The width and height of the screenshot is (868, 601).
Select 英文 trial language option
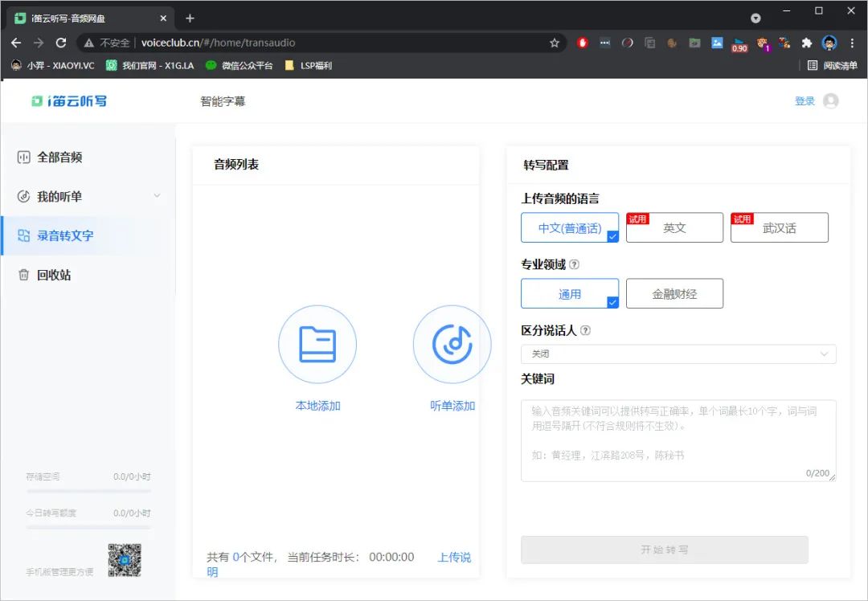(x=674, y=228)
